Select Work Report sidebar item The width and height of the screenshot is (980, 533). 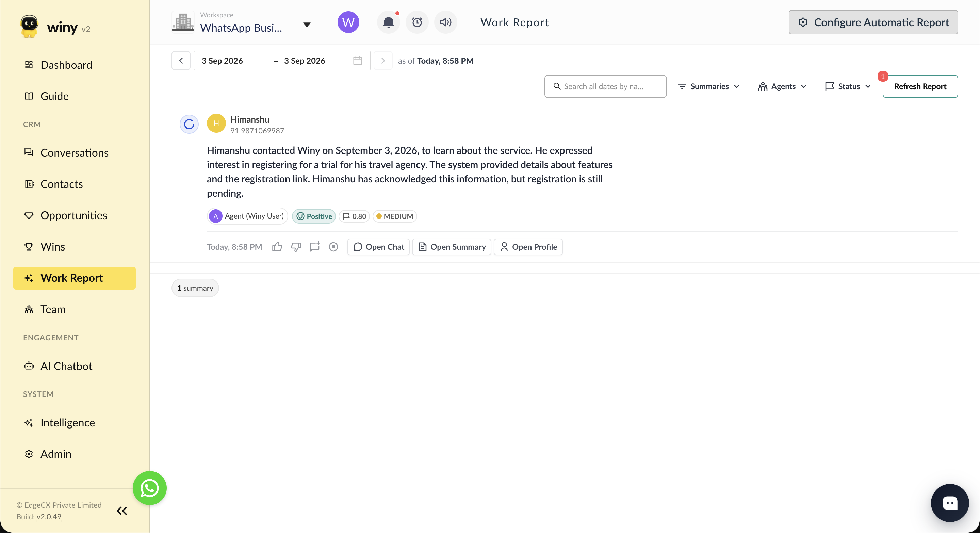click(75, 278)
